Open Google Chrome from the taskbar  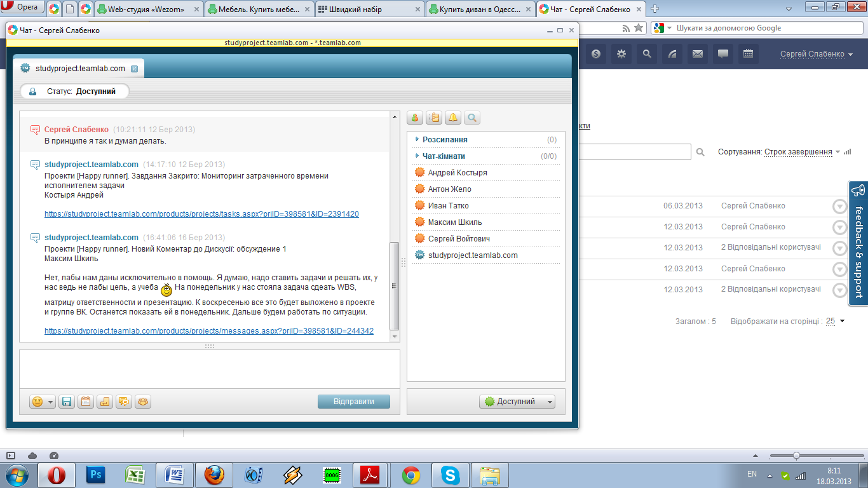pyautogui.click(x=411, y=475)
